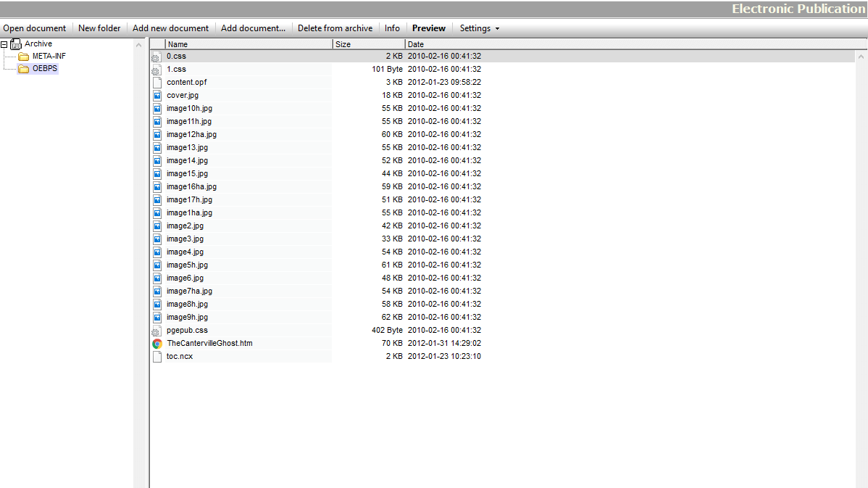The height and width of the screenshot is (488, 868).
Task: Click the cover.jpg image icon
Action: tap(157, 95)
